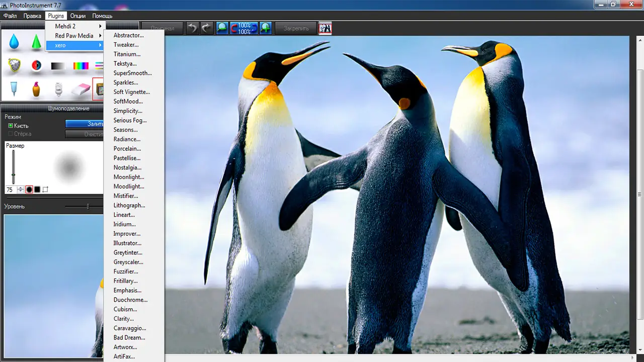This screenshot has width=644, height=362.
Task: Enable the Стёрка mode checkbox
Action: [x=11, y=134]
